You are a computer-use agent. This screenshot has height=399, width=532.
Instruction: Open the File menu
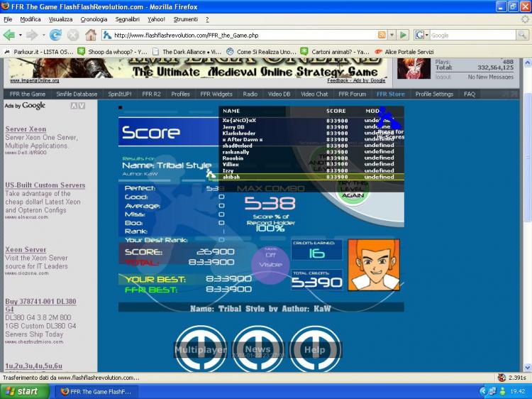pos(8,19)
